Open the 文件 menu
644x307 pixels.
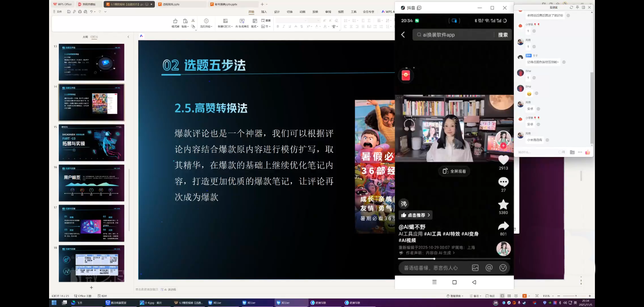point(58,12)
